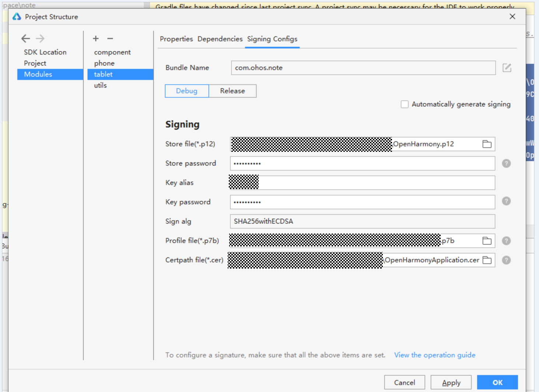This screenshot has height=392, width=539.
Task: Show help for Key password field
Action: [506, 201]
